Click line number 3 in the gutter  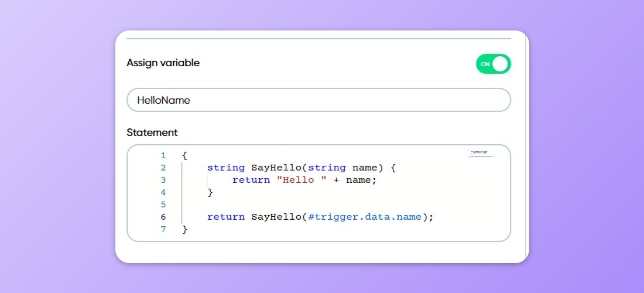click(163, 180)
